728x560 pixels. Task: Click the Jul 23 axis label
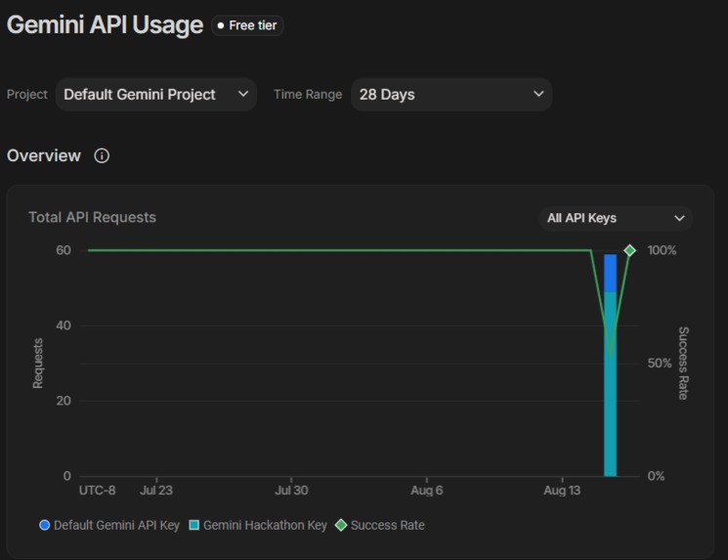(156, 491)
